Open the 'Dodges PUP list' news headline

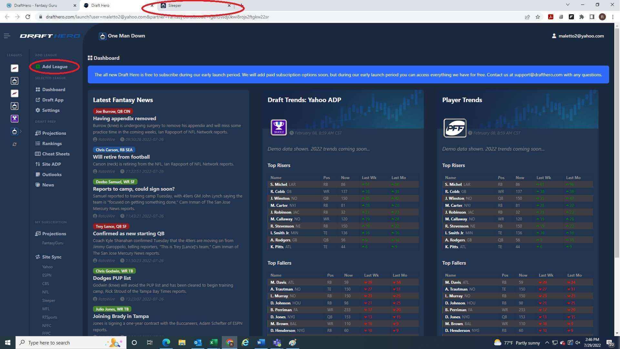click(112, 278)
